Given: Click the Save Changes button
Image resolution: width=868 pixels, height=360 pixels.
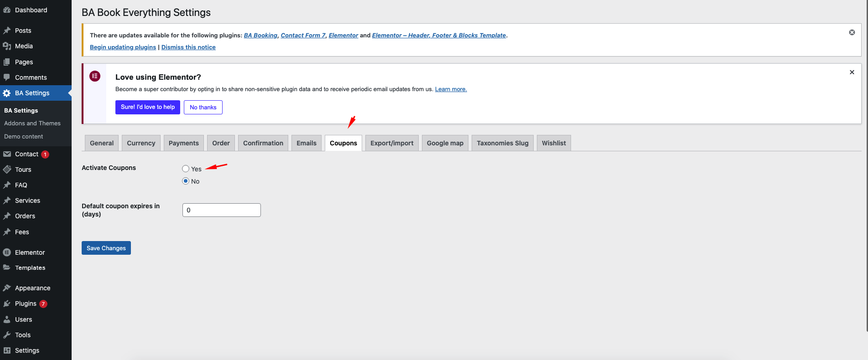Looking at the screenshot, I should [x=106, y=248].
